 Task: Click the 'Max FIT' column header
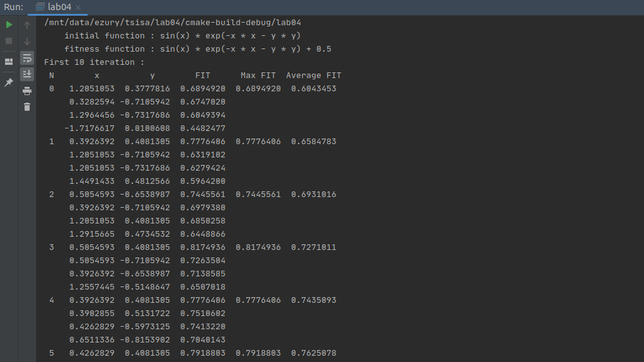pos(258,76)
